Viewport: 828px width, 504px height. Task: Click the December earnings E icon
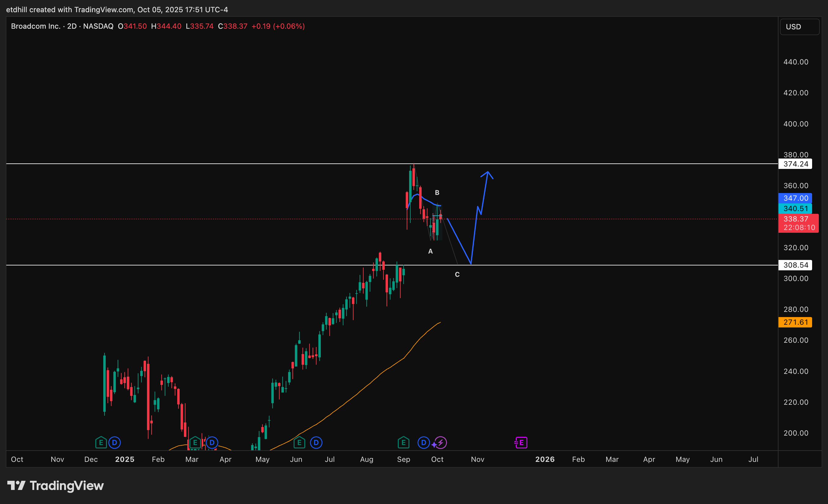[101, 443]
